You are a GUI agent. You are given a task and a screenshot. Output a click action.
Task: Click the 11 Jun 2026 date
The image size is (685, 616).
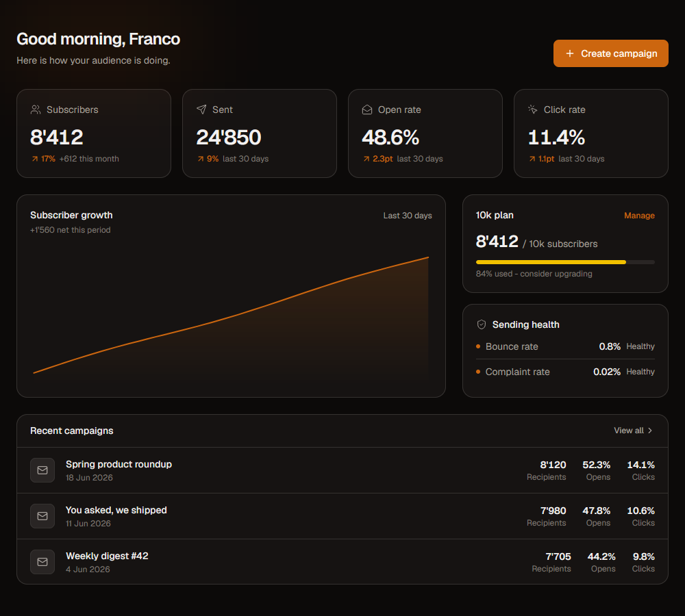coord(88,524)
